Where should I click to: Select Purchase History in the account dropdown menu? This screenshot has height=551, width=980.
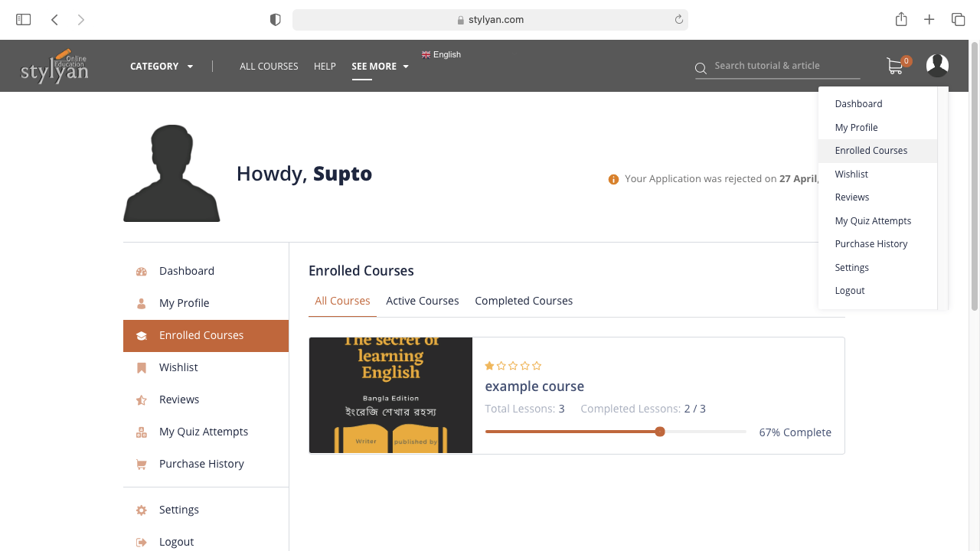coord(877,244)
